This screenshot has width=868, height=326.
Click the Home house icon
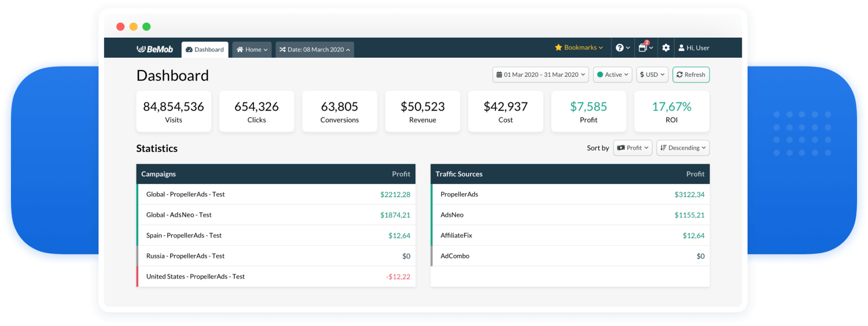[x=240, y=50]
